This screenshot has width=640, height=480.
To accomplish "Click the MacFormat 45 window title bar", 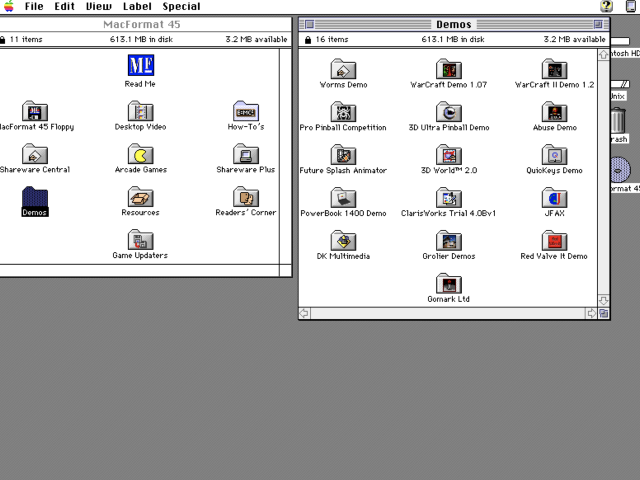I will [x=142, y=24].
